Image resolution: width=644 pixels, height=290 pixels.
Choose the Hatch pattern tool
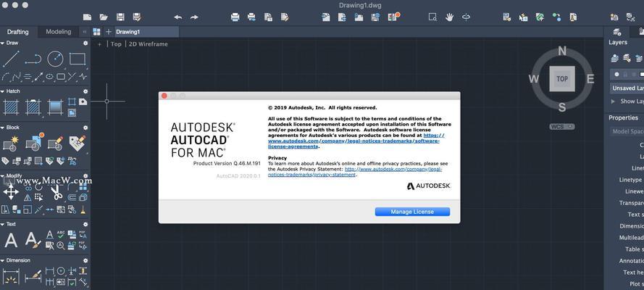point(11,107)
